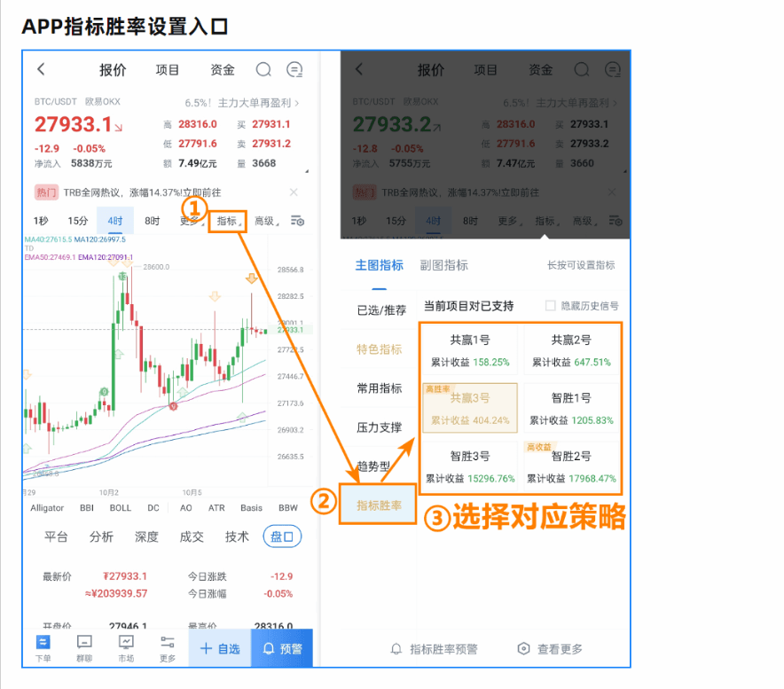The width and height of the screenshot is (784, 689).
Task: Switch to 主图指标 tab
Action: (379, 265)
